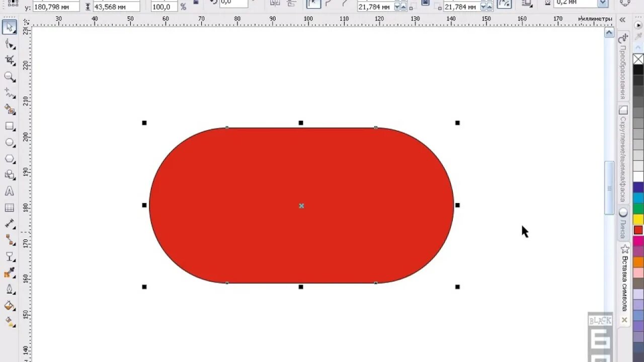Open the Fillet/Scallop/Chamfer docker tab
Viewport: 644px width, 362px height.
(x=623, y=154)
